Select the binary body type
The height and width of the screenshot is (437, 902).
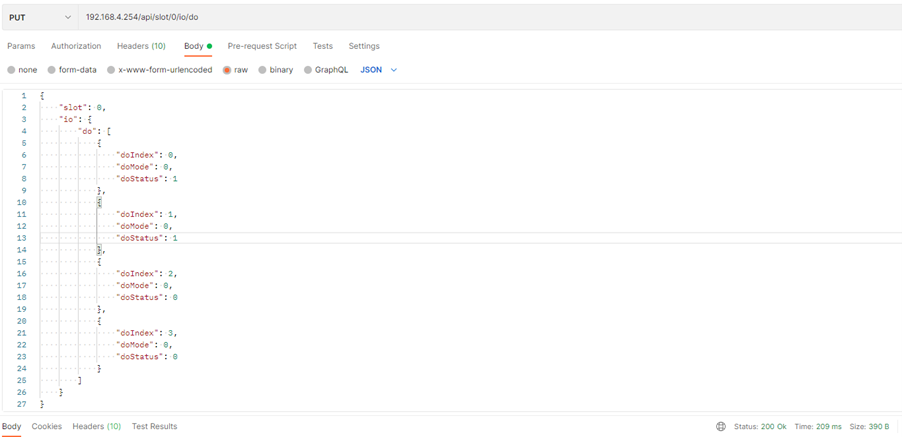pyautogui.click(x=276, y=70)
